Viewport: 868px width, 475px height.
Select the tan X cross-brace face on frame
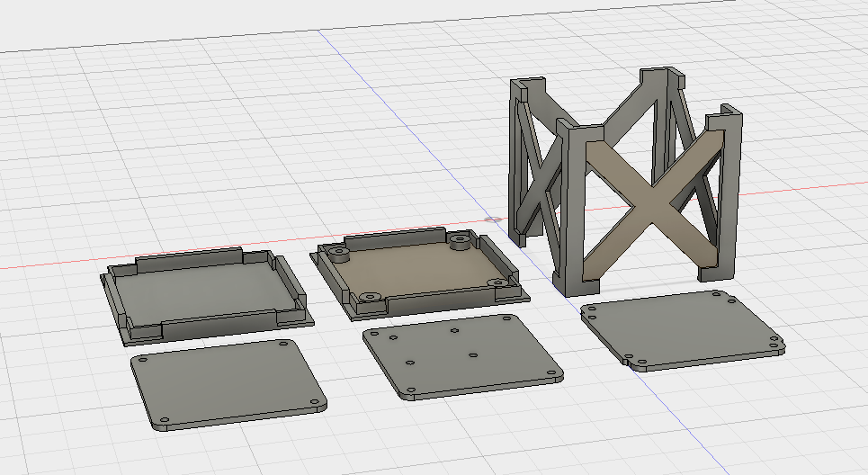(x=654, y=205)
